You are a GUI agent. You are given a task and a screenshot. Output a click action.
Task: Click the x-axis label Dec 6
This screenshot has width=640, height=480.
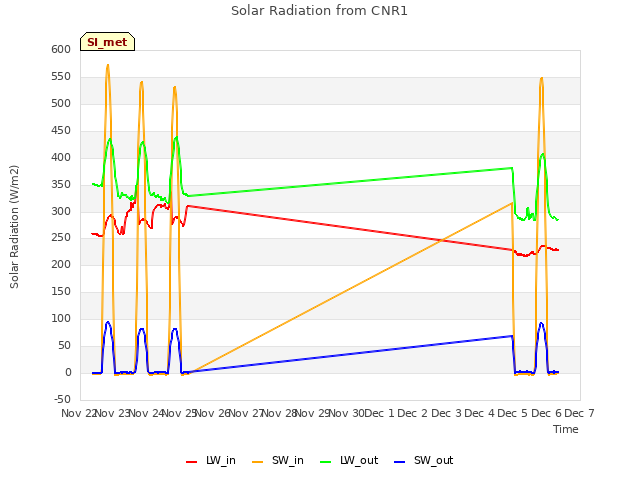pyautogui.click(x=546, y=413)
